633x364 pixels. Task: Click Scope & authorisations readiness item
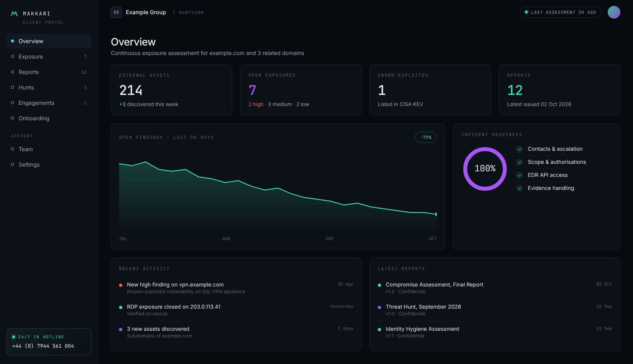click(x=564, y=162)
